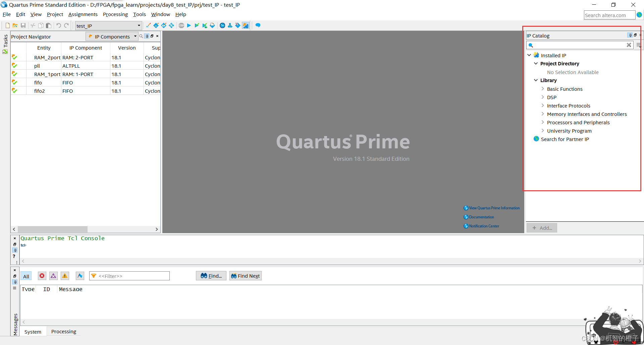The width and height of the screenshot is (644, 345).
Task: Open the Assignments menu
Action: pos(83,14)
